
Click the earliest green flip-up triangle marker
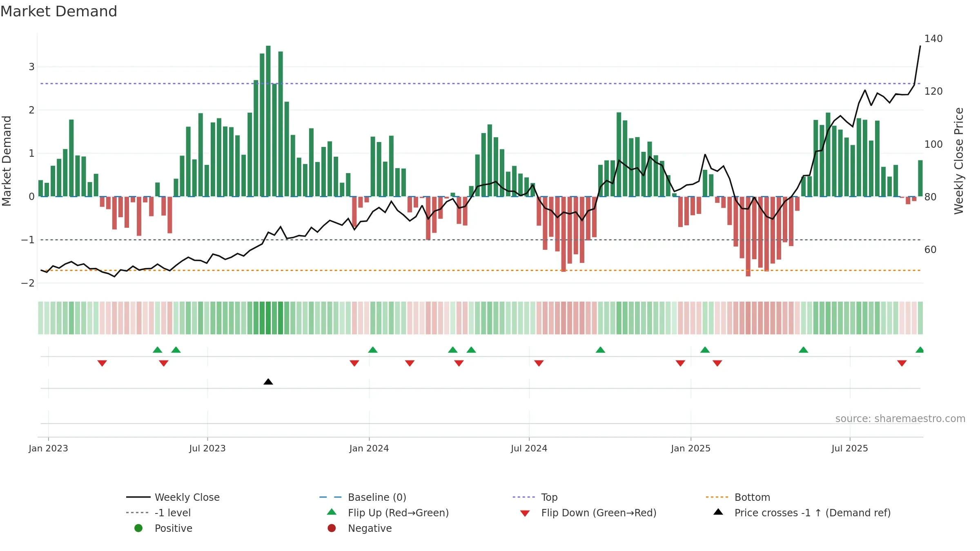(x=158, y=349)
